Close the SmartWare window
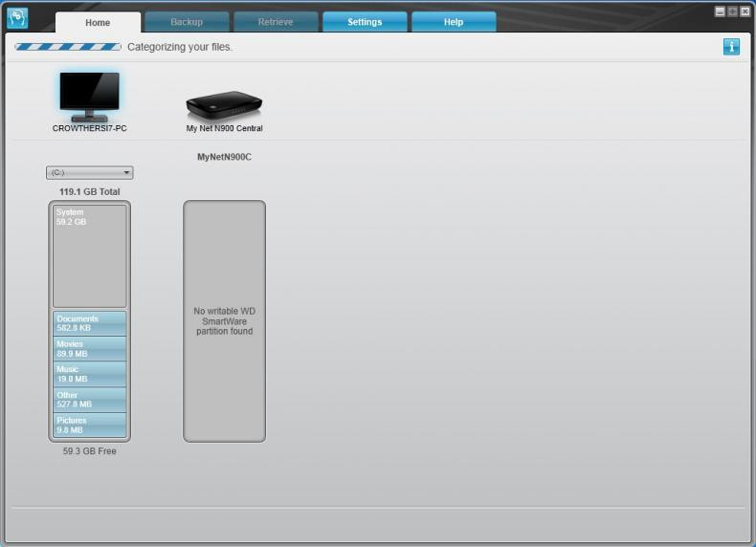This screenshot has height=547, width=756. click(745, 11)
